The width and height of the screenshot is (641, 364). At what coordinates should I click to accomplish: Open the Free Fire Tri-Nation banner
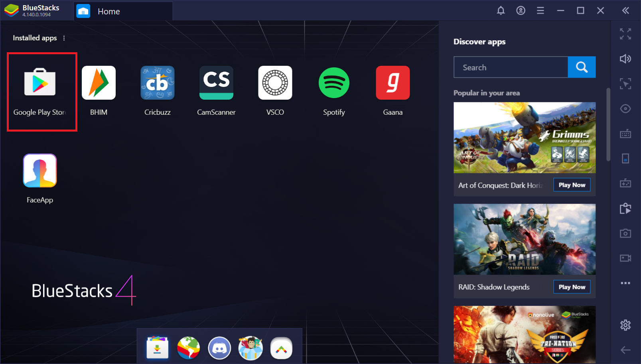pos(525,334)
